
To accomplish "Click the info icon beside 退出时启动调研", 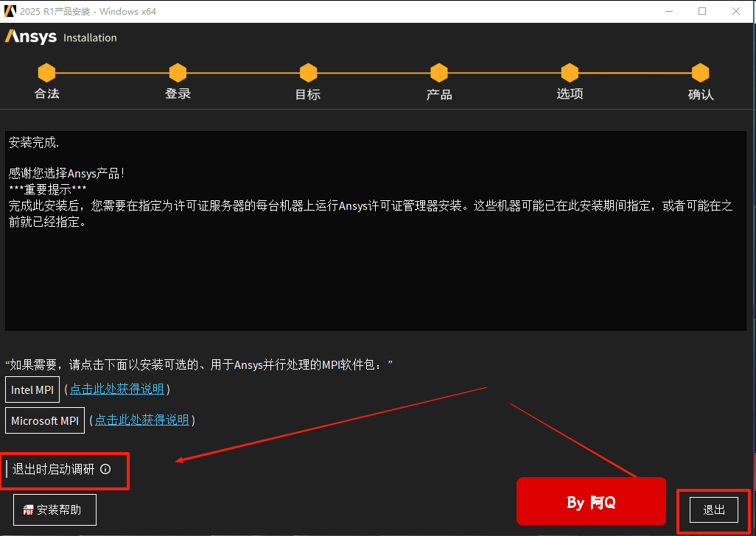I will (105, 469).
